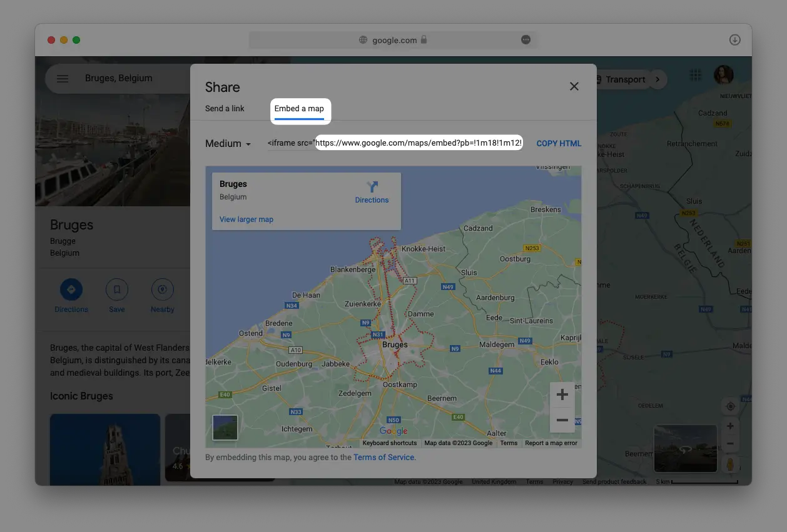This screenshot has height=532, width=787.
Task: Open Terms link in embedded map footer
Action: (x=509, y=443)
